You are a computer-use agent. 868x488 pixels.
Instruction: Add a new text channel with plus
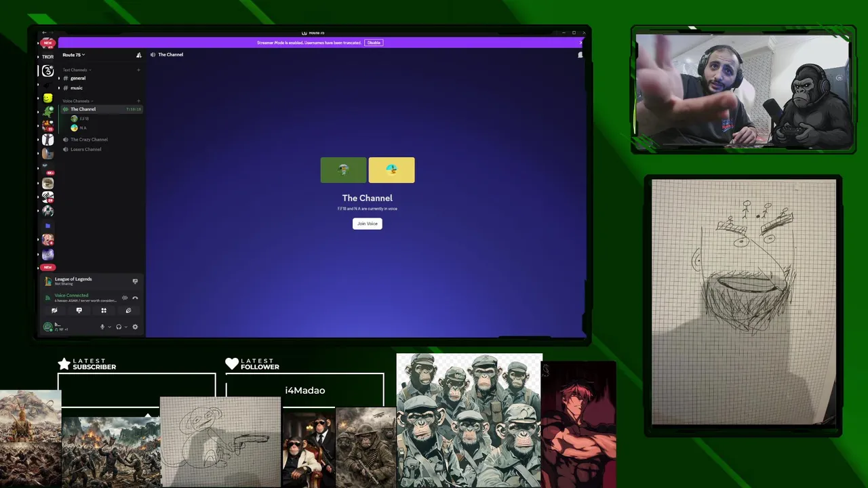point(138,70)
